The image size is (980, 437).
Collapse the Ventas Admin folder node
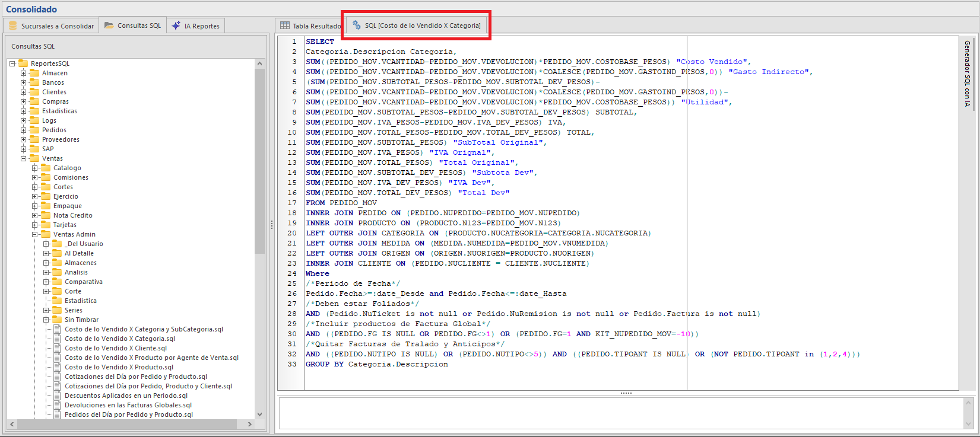(34, 234)
